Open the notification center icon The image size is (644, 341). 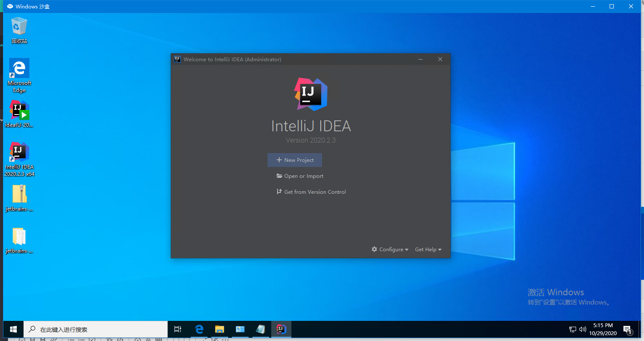click(627, 330)
